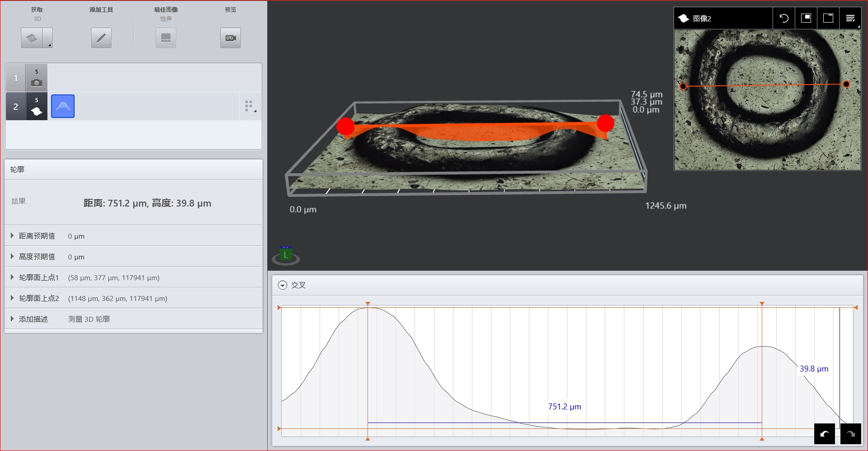Collapse the 交叉 section
868x451 pixels.
pos(283,285)
